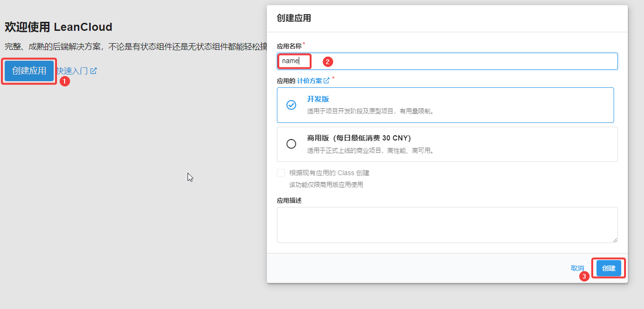Click the 应用描述 field label

click(289, 200)
